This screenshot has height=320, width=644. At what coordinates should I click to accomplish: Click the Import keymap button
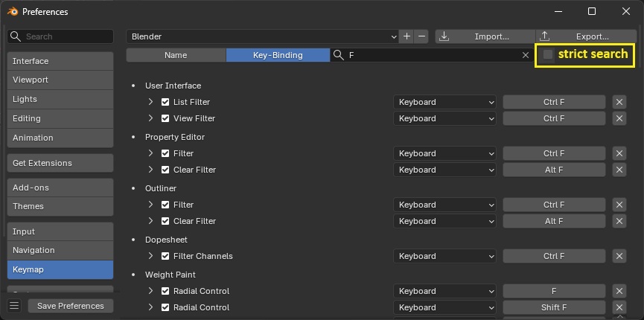[x=485, y=36]
